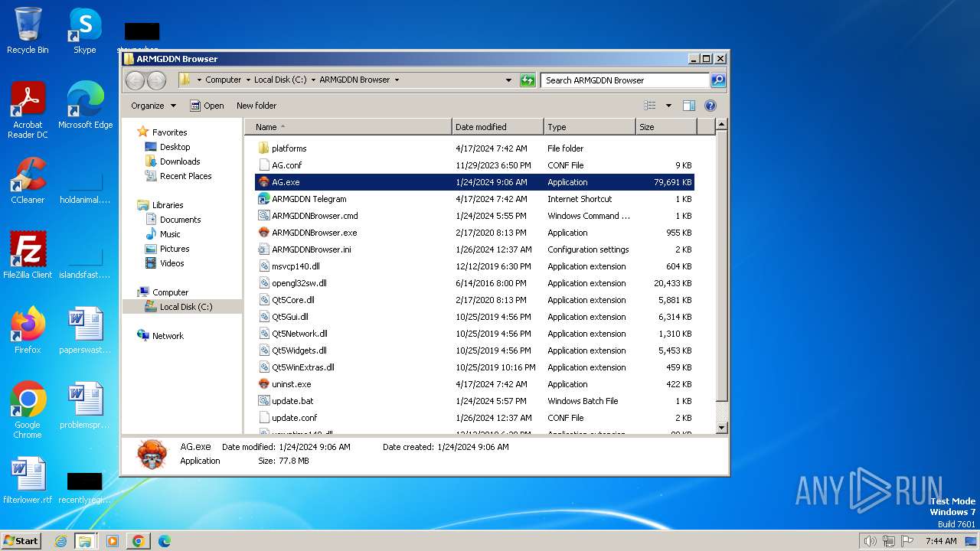Select the ARMGDDNBrowser.ini settings icon
The height and width of the screenshot is (551, 980).
[x=264, y=249]
